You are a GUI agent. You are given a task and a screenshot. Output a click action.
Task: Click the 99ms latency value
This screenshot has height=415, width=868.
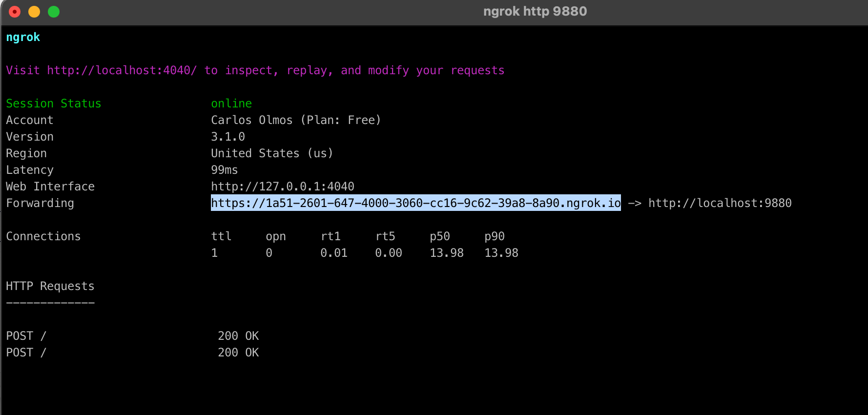[x=224, y=170]
